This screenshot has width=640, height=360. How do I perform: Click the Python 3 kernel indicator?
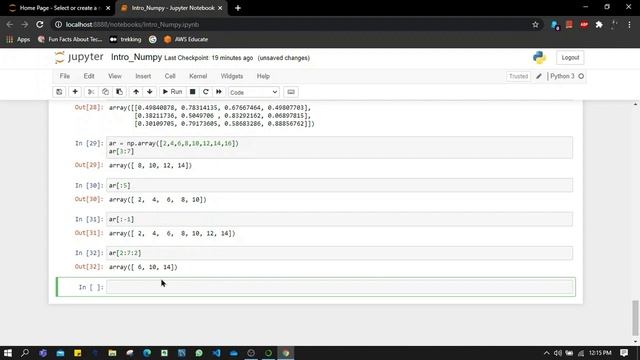click(x=567, y=76)
